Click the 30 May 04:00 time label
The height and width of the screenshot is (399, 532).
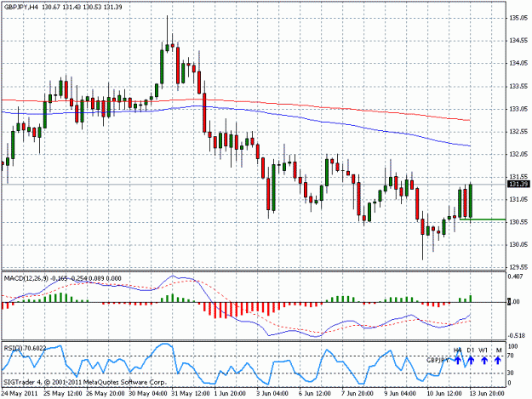click(x=147, y=394)
